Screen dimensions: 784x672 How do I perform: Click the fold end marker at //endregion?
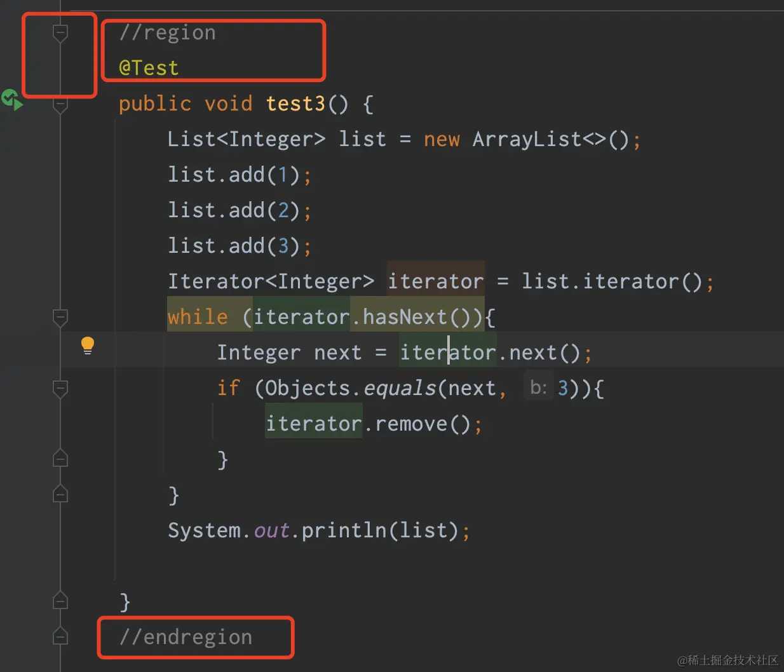60,636
